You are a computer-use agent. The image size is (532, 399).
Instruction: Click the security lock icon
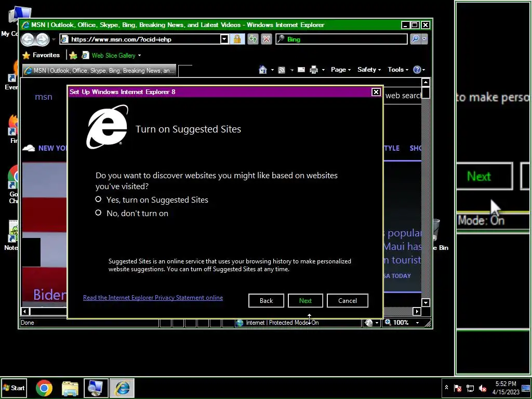pos(237,39)
